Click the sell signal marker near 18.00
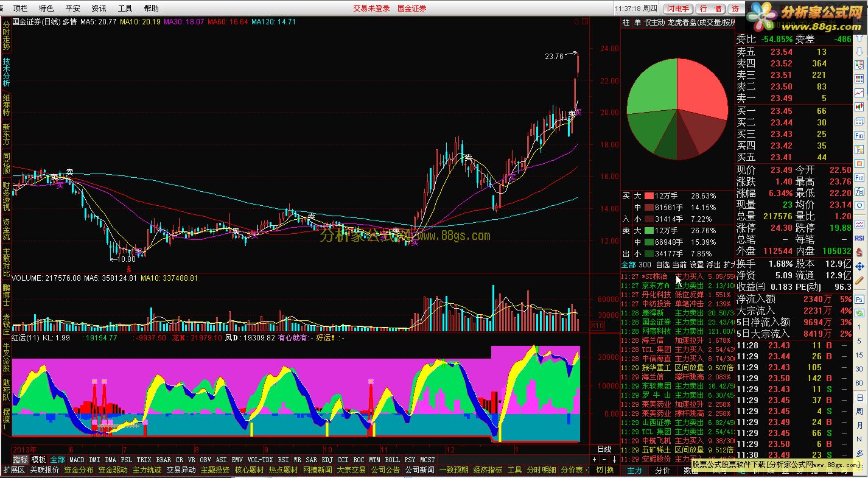The image size is (868, 478). point(468,157)
